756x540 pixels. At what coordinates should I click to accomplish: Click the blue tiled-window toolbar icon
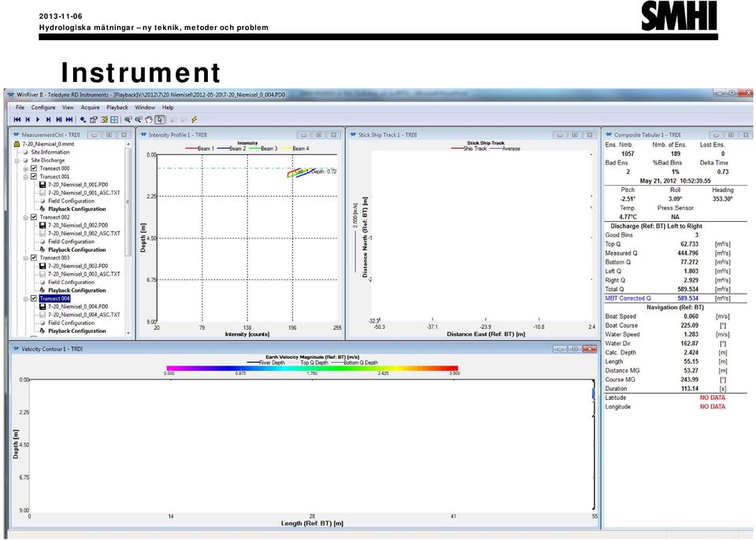(x=114, y=120)
